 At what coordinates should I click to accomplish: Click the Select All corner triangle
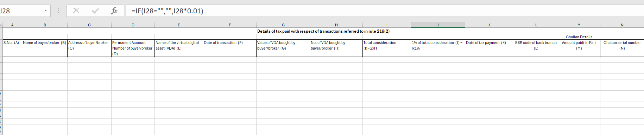click(x=1, y=25)
